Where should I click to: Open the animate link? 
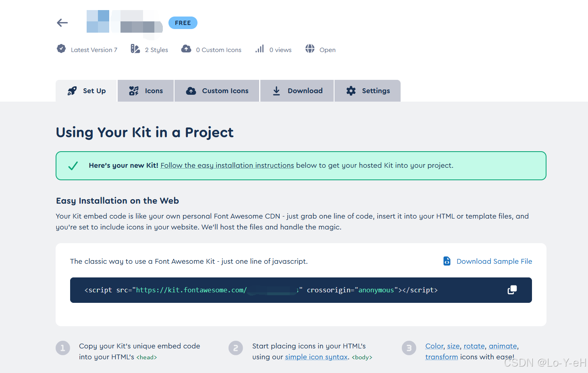pos(503,346)
